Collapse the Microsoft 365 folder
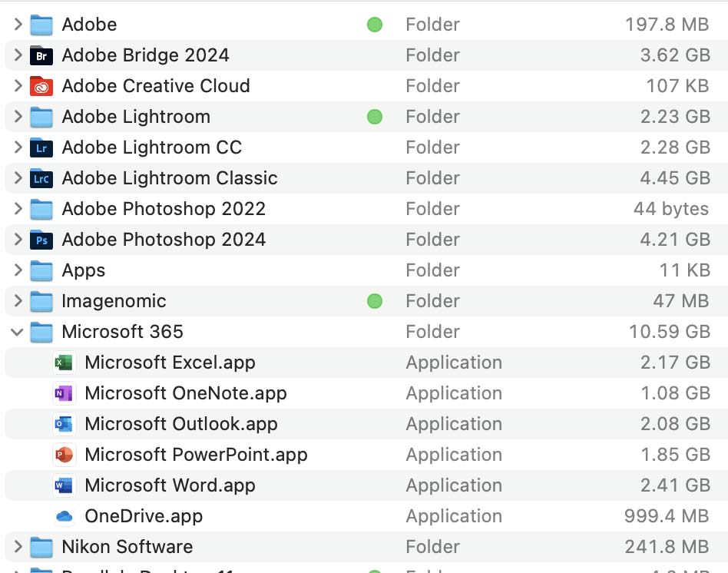The height and width of the screenshot is (573, 728). [15, 332]
